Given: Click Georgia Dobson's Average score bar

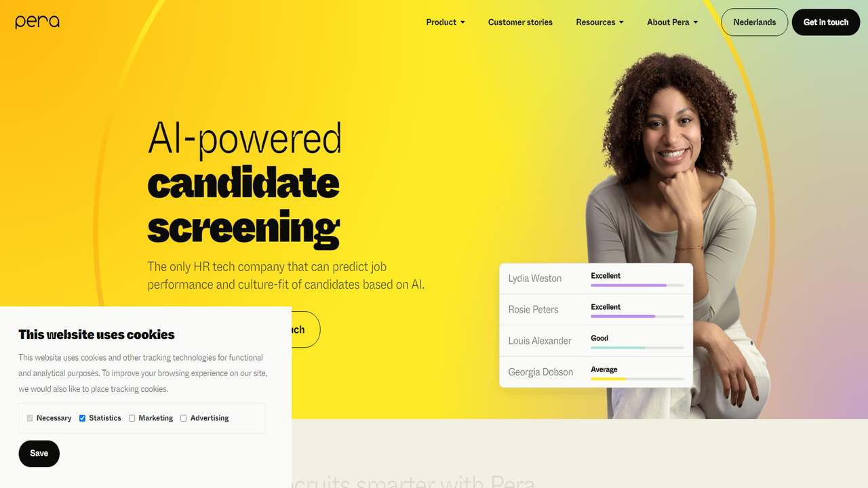Looking at the screenshot, I should (637, 379).
